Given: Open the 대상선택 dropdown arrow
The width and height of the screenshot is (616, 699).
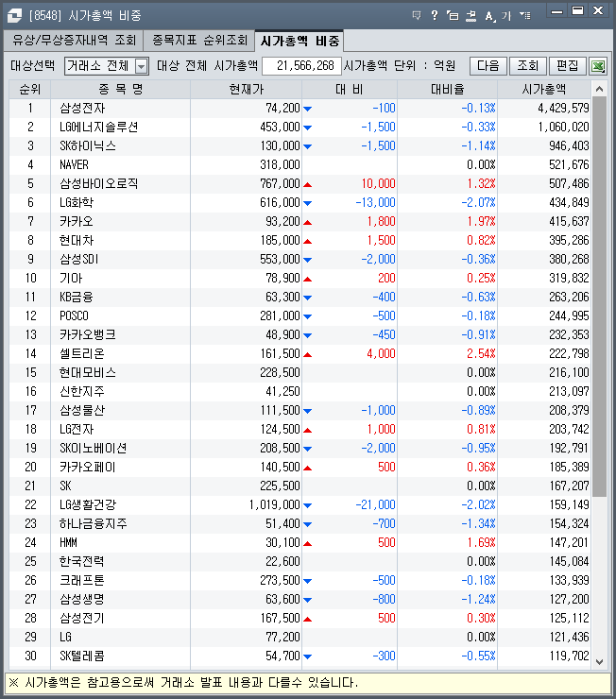Looking at the screenshot, I should point(142,66).
